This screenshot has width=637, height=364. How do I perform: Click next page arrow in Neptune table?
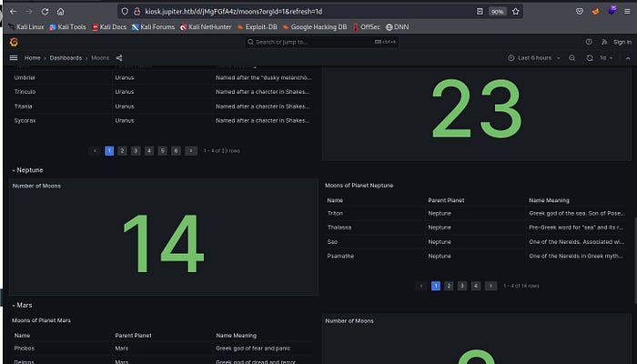pos(490,286)
